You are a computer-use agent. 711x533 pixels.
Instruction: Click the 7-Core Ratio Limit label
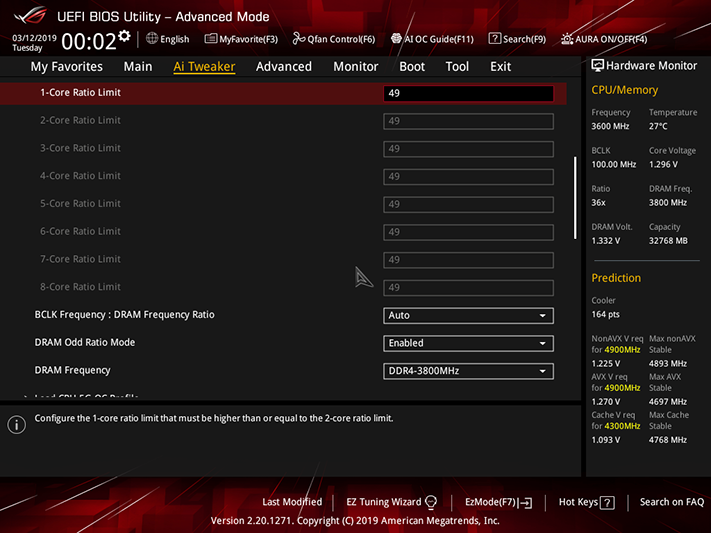click(80, 259)
